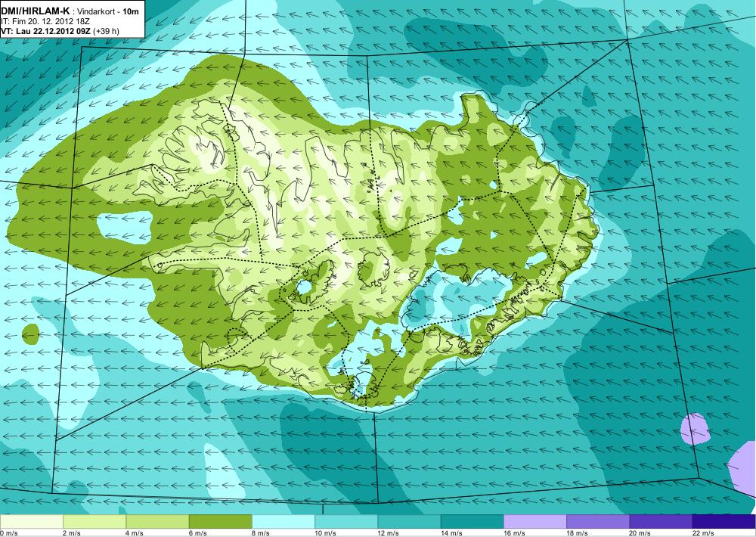Click the light green 2–4 m/s legend swatch
The image size is (756, 537).
(94, 521)
